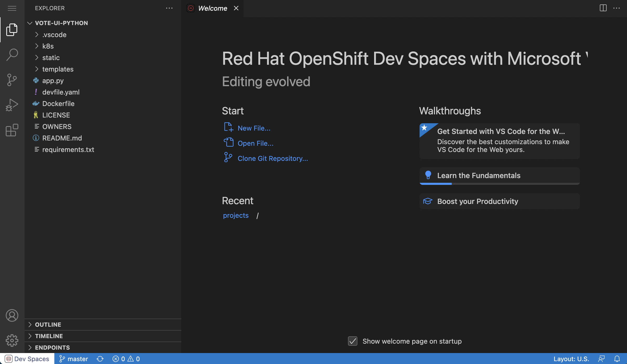Click the Docker whale icon beside Dockerfile

pos(36,103)
